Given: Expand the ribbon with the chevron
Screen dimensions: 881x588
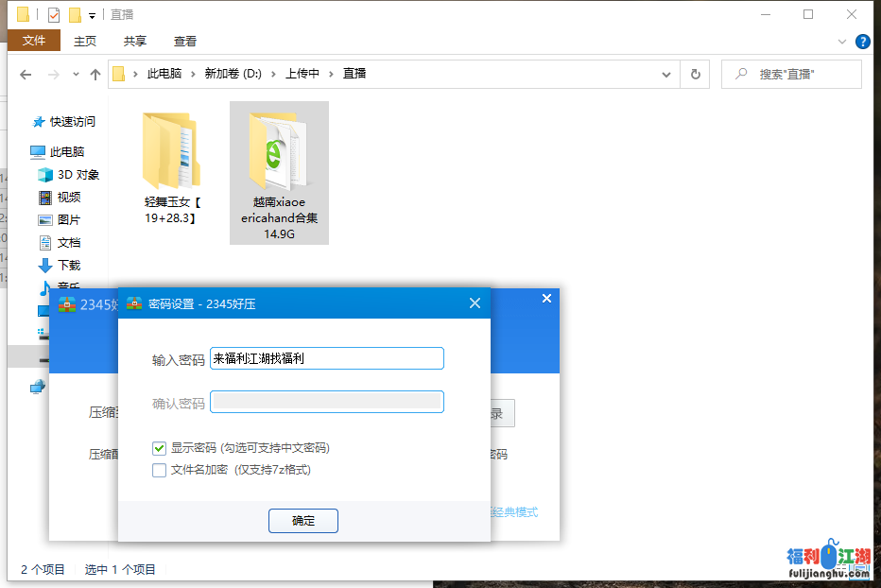Looking at the screenshot, I should pyautogui.click(x=842, y=42).
